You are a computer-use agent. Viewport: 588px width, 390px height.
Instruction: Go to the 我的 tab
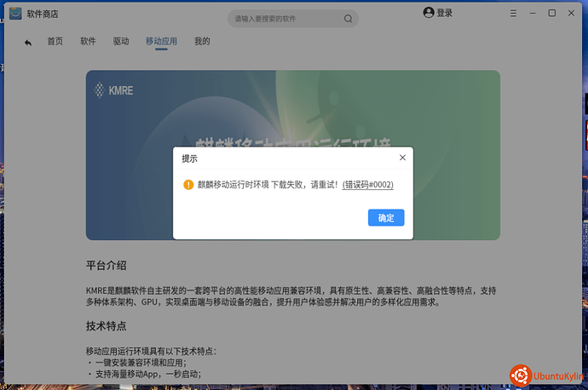[202, 42]
